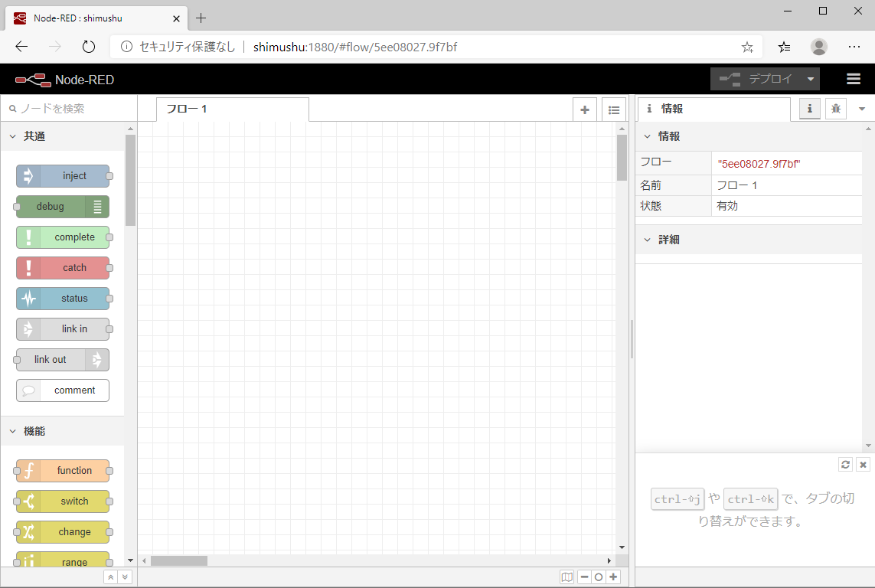Select the function node in the palette

(x=63, y=471)
